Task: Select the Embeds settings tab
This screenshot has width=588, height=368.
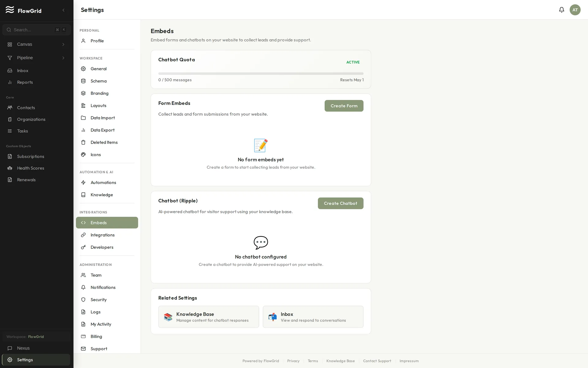Action: [107, 223]
